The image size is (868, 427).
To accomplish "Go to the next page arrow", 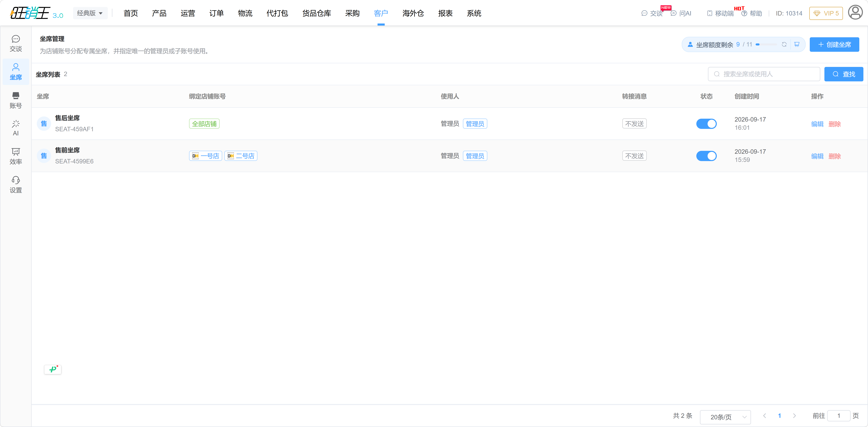I will (794, 416).
